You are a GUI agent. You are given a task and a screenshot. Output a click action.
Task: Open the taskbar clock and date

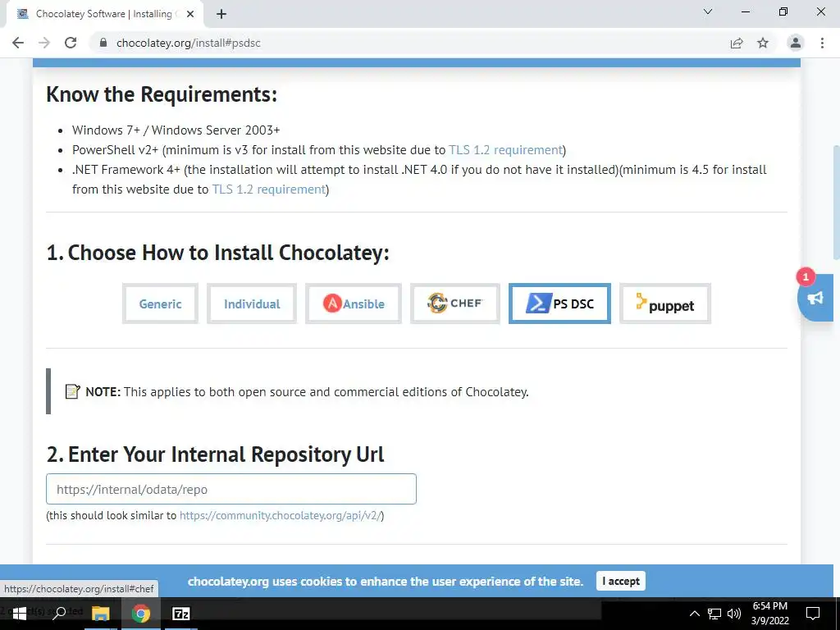[769, 614]
